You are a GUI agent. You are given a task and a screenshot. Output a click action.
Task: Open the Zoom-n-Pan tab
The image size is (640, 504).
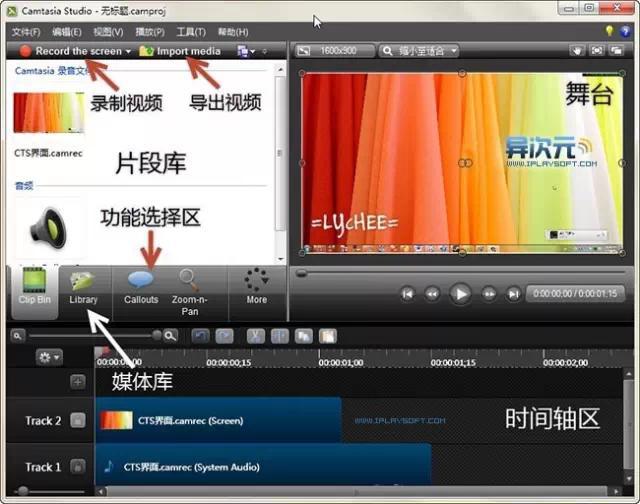tap(189, 293)
